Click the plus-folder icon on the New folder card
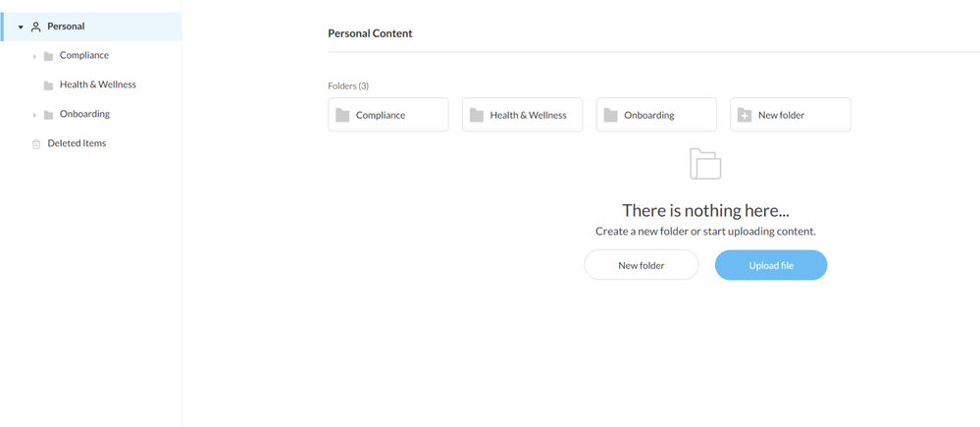This screenshot has height=427, width=980. point(745,115)
